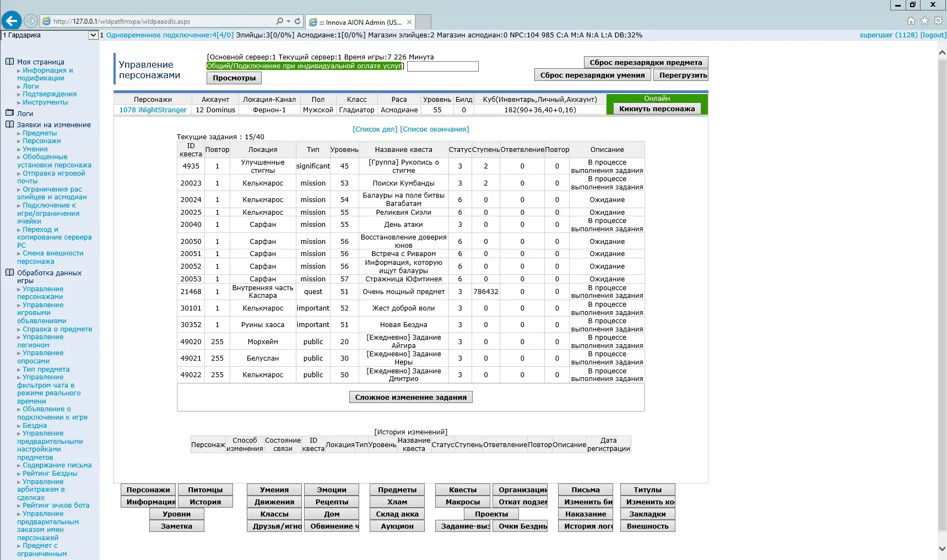The image size is (947, 560).
Task: Open Подтверждения sidebar link
Action: 50,94
